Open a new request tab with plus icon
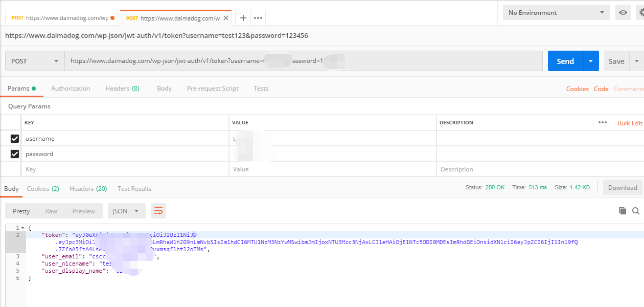 [243, 18]
